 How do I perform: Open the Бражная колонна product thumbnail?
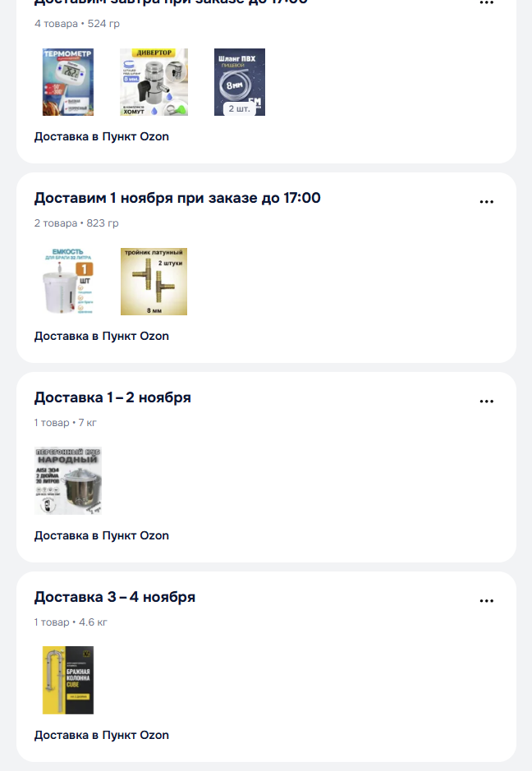point(68,680)
